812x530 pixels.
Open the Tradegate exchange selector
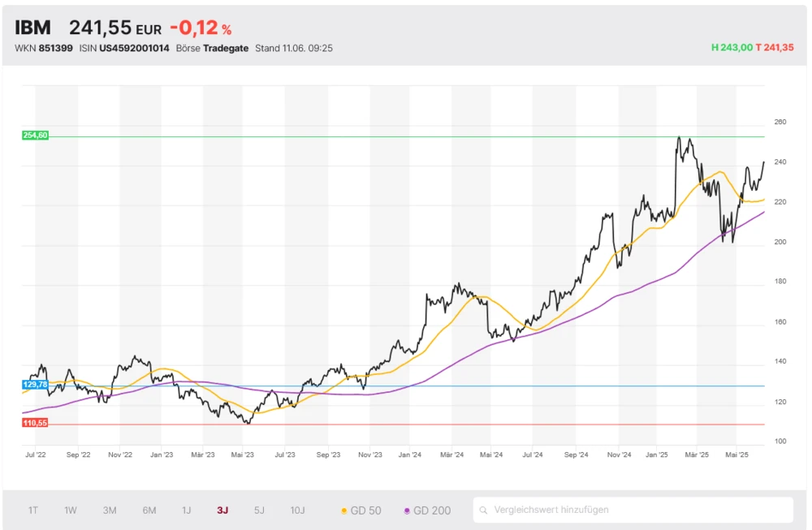pyautogui.click(x=225, y=48)
